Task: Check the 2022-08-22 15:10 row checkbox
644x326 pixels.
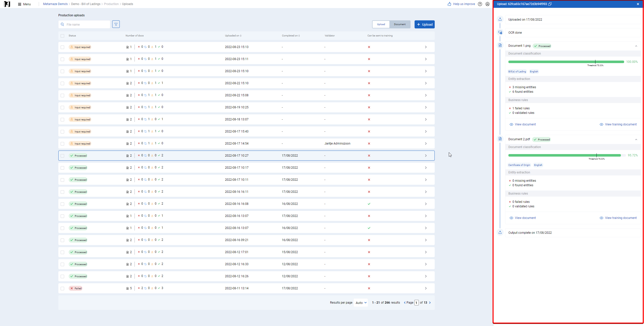Action: (62, 83)
